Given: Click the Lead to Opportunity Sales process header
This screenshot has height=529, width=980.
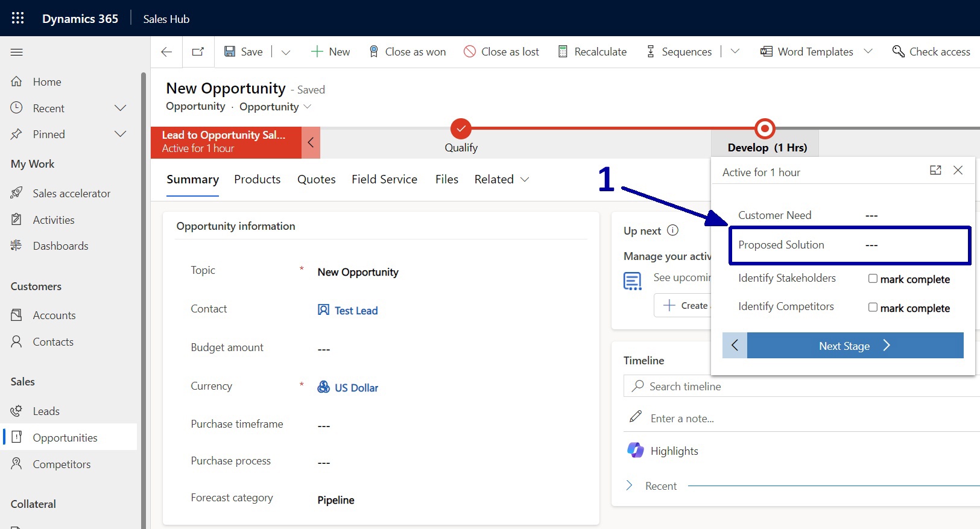Looking at the screenshot, I should pos(226,143).
